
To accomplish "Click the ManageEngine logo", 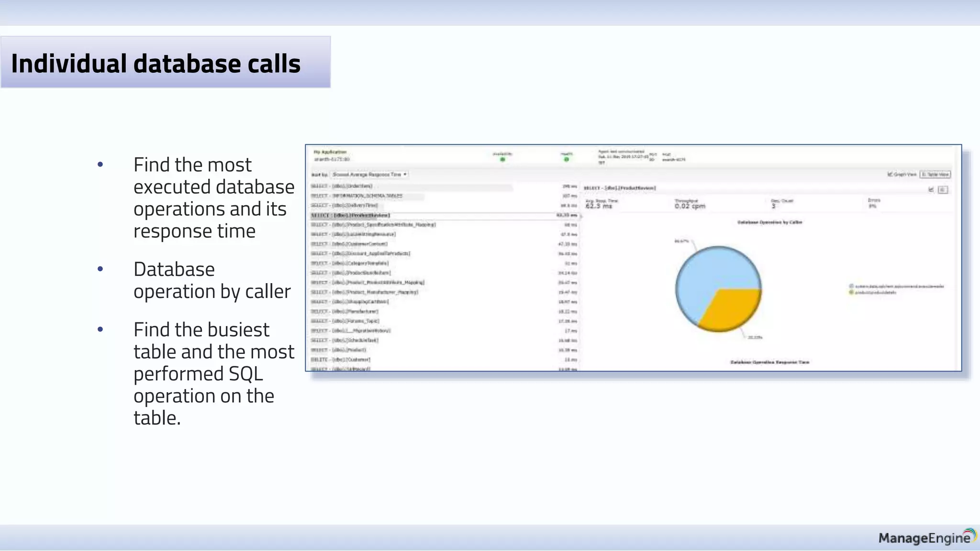I will pyautogui.click(x=927, y=537).
